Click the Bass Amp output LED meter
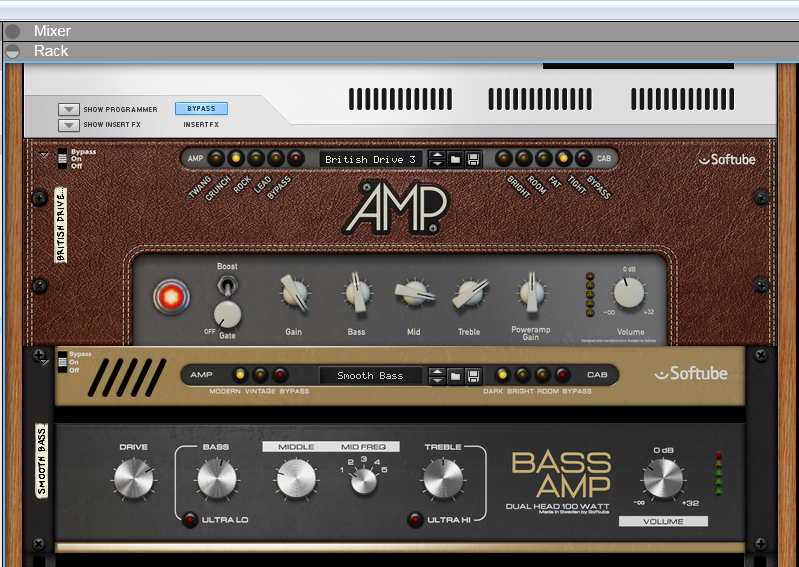Viewport: 799px width, 567px height. [718, 473]
